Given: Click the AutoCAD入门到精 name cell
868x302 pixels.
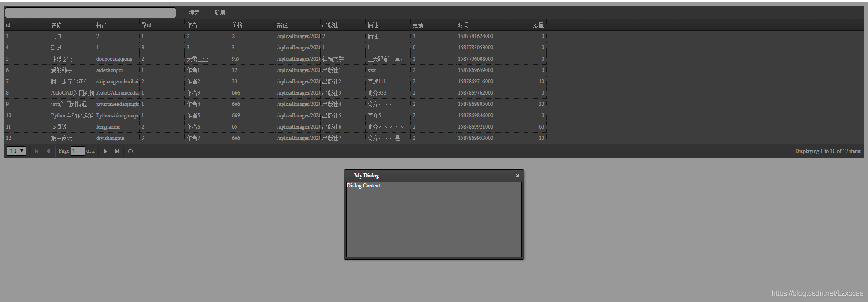Looking at the screenshot, I should 71,93.
